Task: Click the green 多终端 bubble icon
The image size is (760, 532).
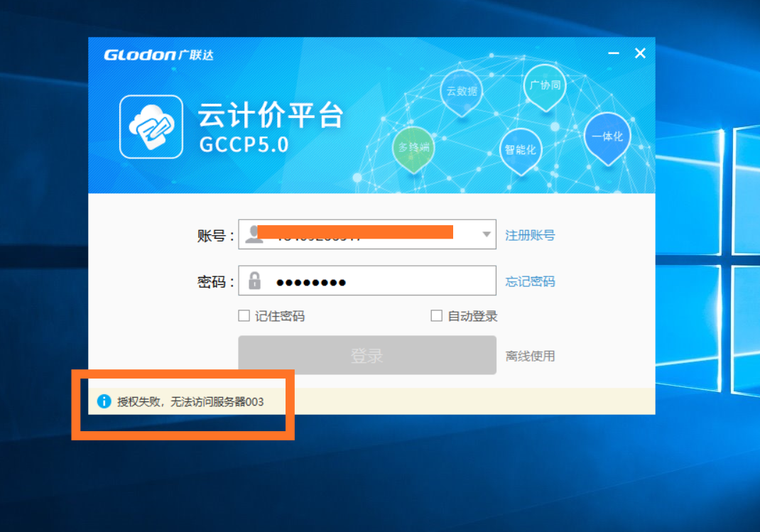Action: click(x=413, y=150)
